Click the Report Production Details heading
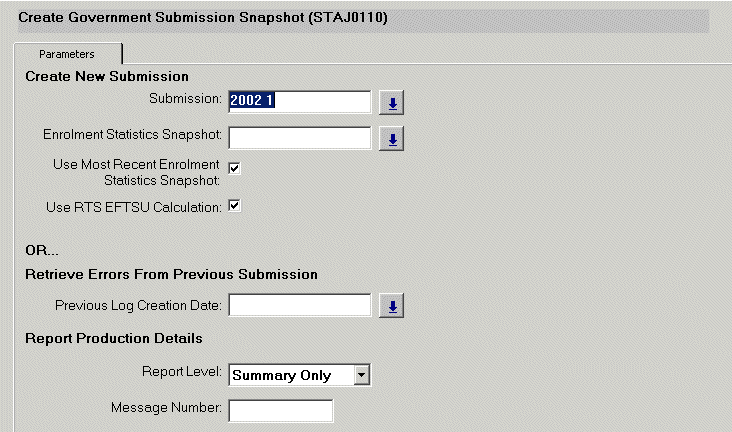The width and height of the screenshot is (732, 432). (x=114, y=338)
